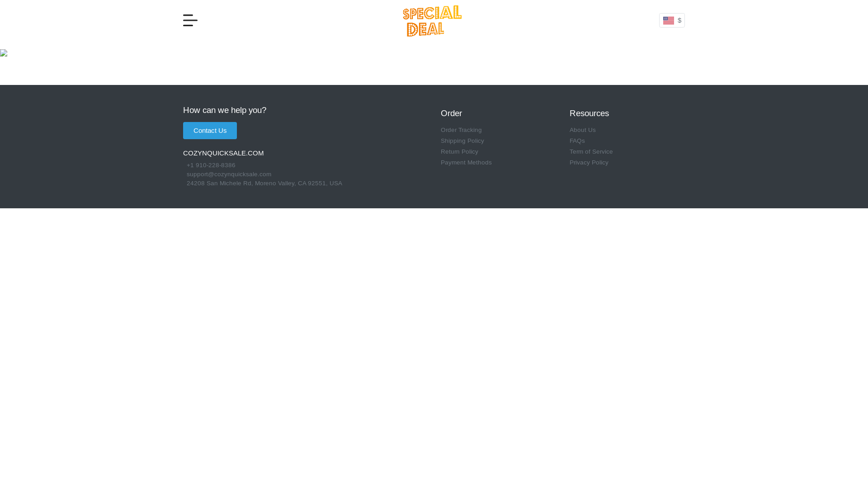Open the FAQs link
This screenshot has height=488, width=868.
point(577,141)
